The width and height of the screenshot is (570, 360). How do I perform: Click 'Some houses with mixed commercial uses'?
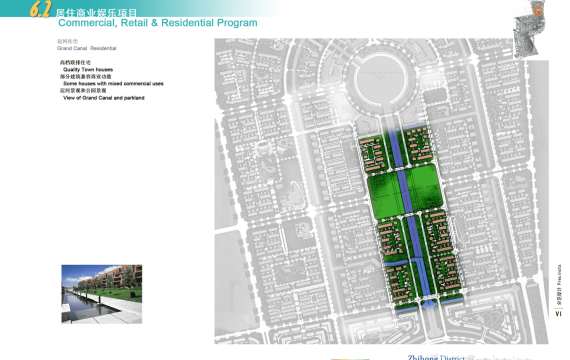pos(113,84)
